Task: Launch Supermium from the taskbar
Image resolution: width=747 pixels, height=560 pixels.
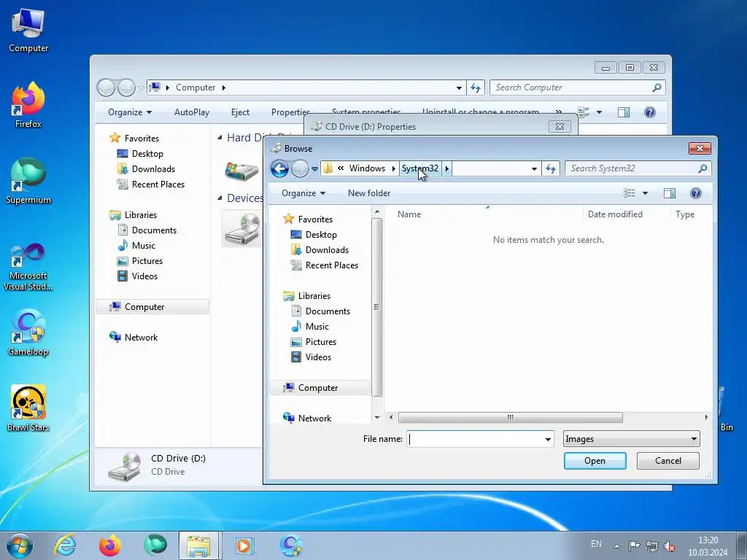Action: [155, 545]
